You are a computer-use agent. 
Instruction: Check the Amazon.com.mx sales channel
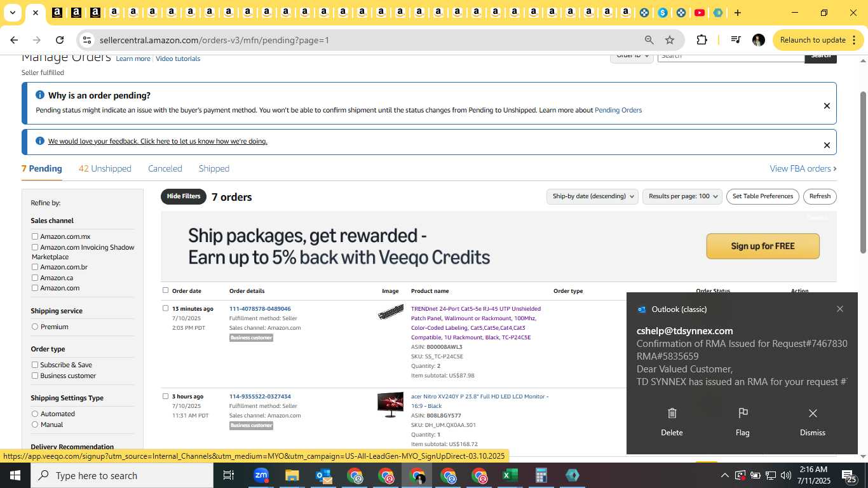click(35, 236)
